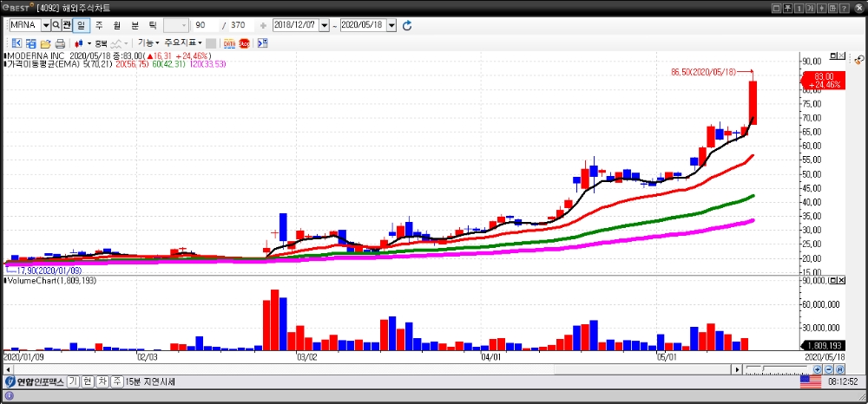Click the 관 button beside search
Viewport: 868px width, 404px height.
click(68, 26)
